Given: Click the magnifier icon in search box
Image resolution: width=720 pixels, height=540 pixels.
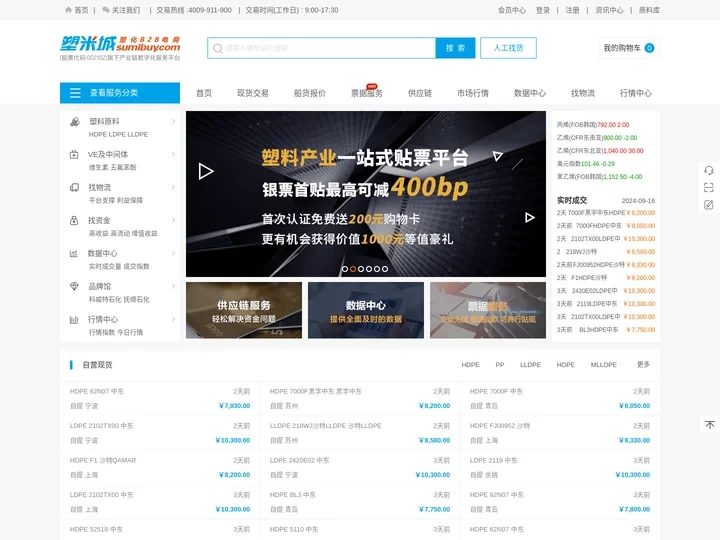Looking at the screenshot, I should [218, 48].
